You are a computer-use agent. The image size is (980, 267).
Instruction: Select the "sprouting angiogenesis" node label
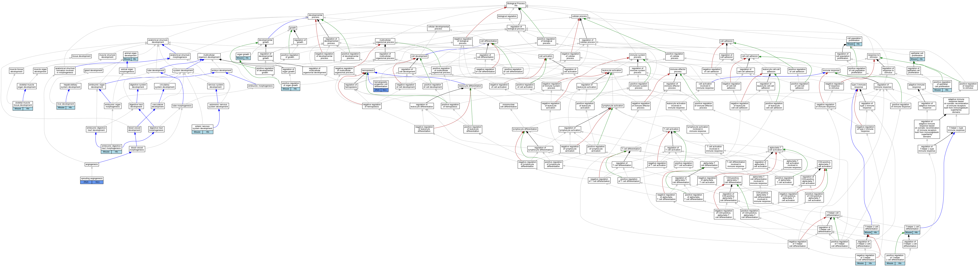click(92, 178)
